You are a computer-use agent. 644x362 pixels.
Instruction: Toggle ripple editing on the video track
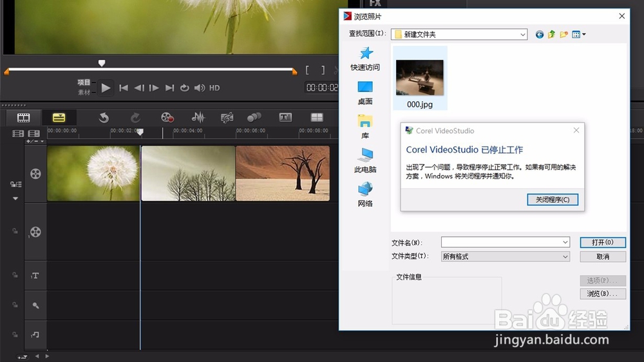click(x=15, y=184)
